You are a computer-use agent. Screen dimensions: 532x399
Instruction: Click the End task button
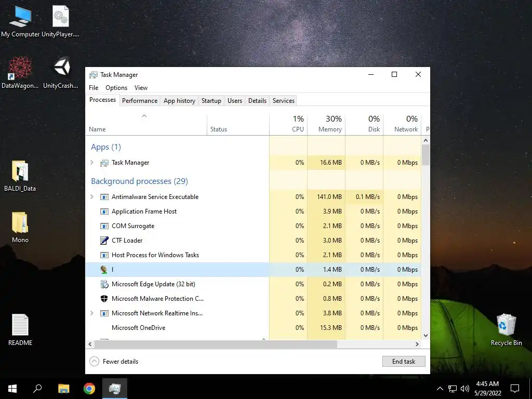coord(404,362)
